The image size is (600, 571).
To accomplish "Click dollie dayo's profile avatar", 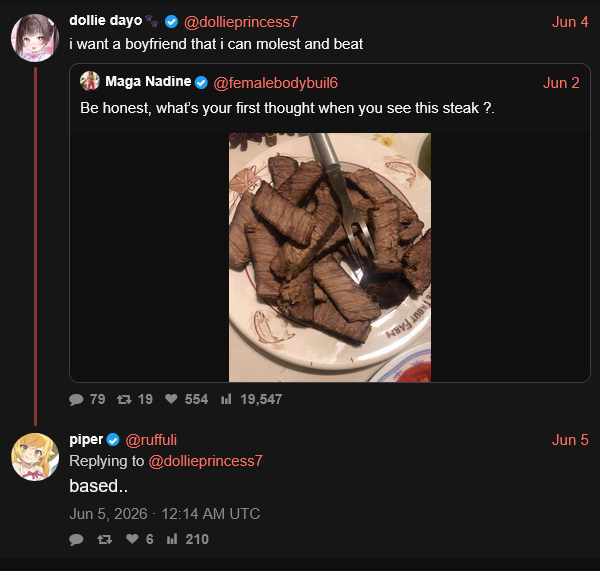I will (35, 38).
